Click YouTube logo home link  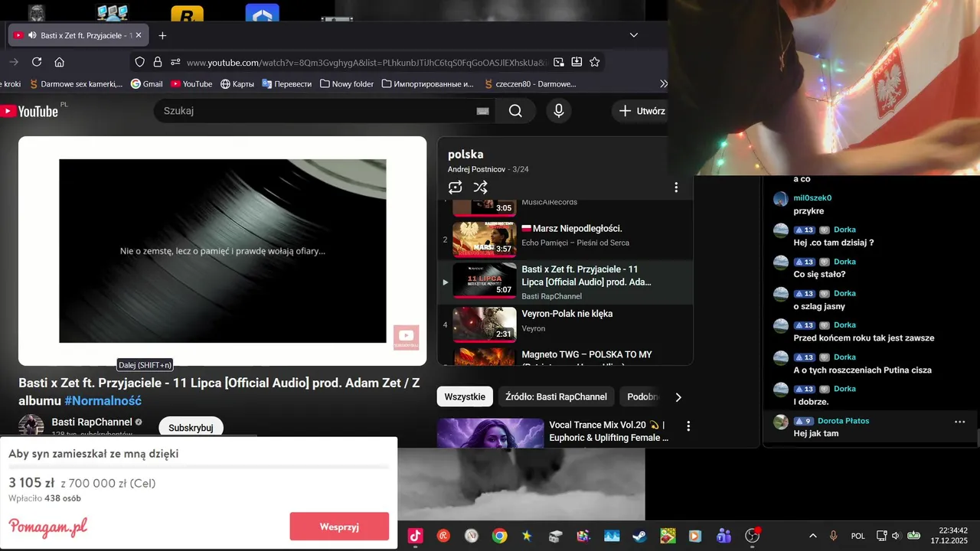click(x=31, y=111)
